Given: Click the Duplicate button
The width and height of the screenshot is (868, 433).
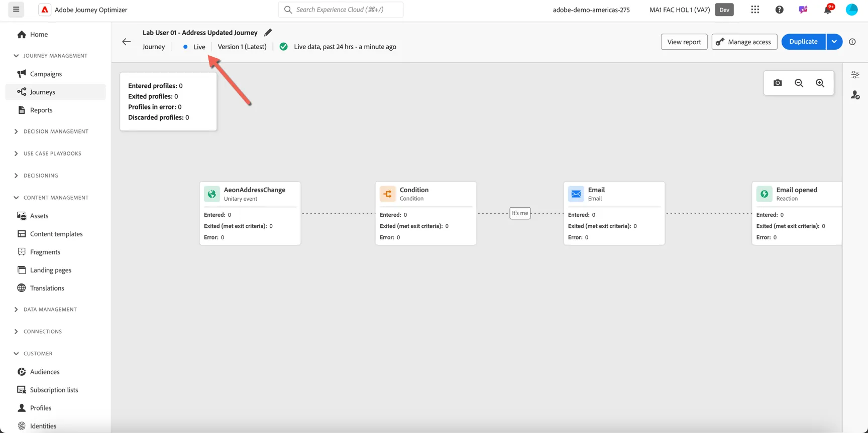Looking at the screenshot, I should (804, 42).
